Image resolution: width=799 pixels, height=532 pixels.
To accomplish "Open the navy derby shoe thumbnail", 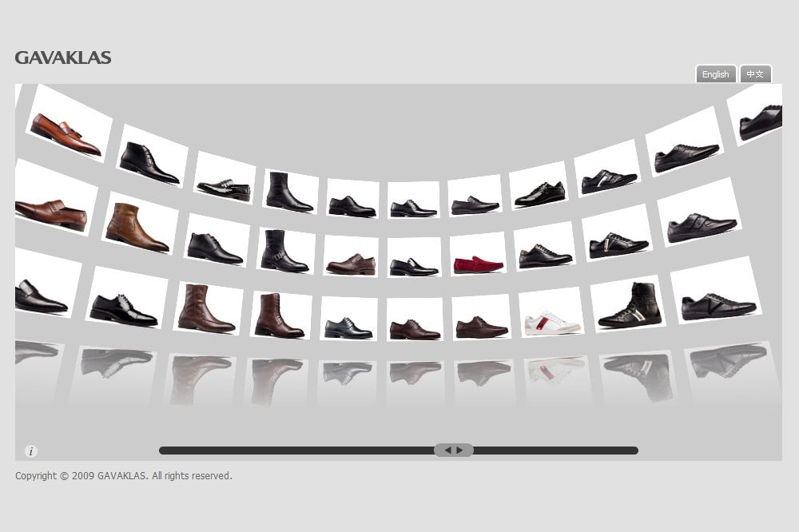I will pos(348,324).
